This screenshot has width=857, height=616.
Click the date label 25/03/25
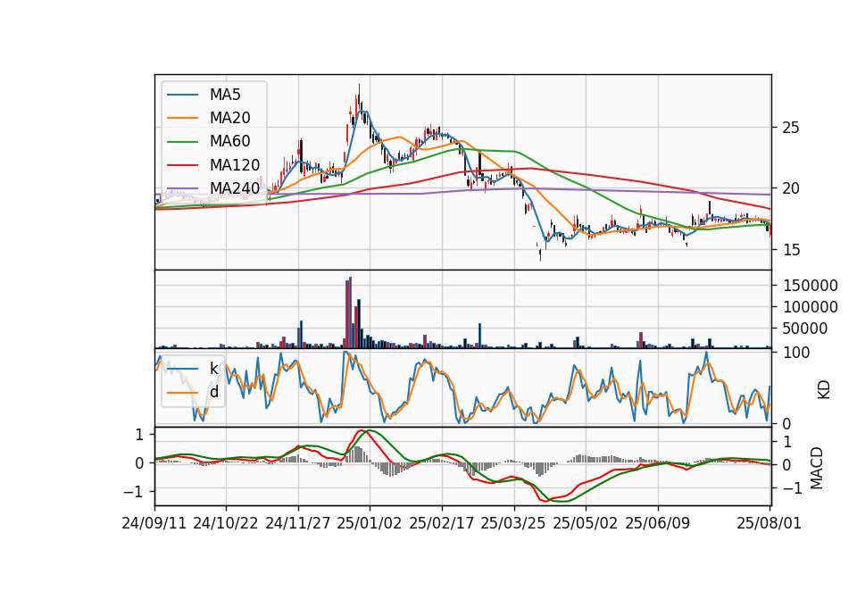[x=513, y=523]
